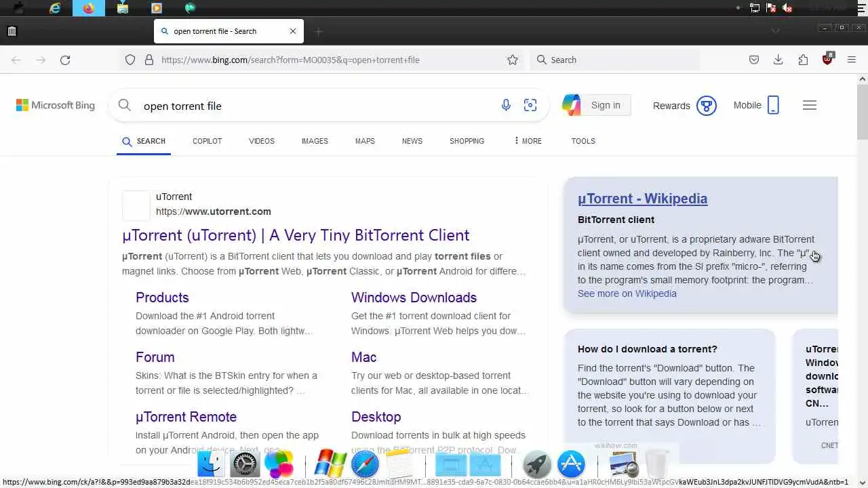
Task: Open the Trash in the dock
Action: pyautogui.click(x=656, y=465)
